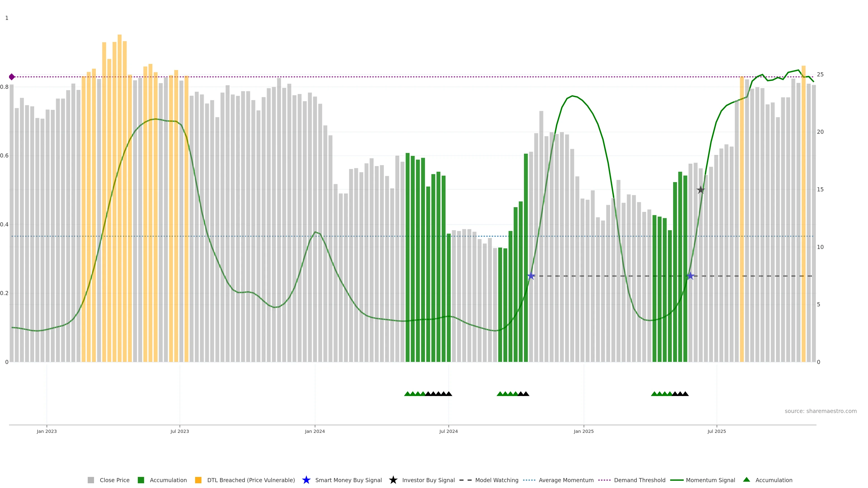The width and height of the screenshot is (868, 488).
Task: Click the Jan 2023 axis label
Action: [x=47, y=431]
